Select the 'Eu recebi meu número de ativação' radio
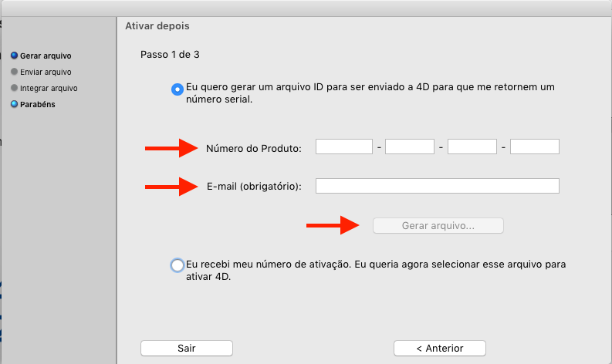The height and width of the screenshot is (364, 612). click(x=178, y=265)
